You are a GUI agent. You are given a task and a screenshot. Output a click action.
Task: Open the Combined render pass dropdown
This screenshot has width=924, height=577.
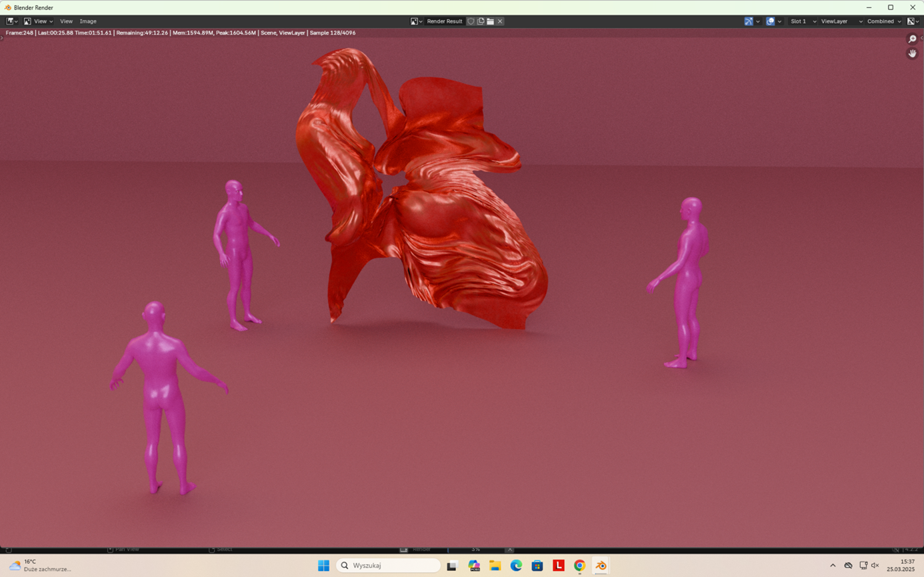click(883, 21)
